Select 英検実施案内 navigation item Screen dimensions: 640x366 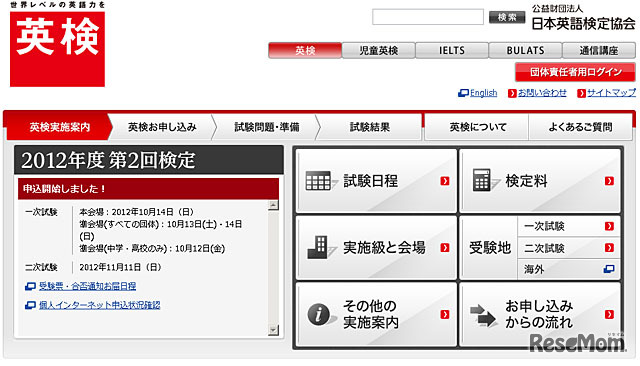click(x=59, y=127)
